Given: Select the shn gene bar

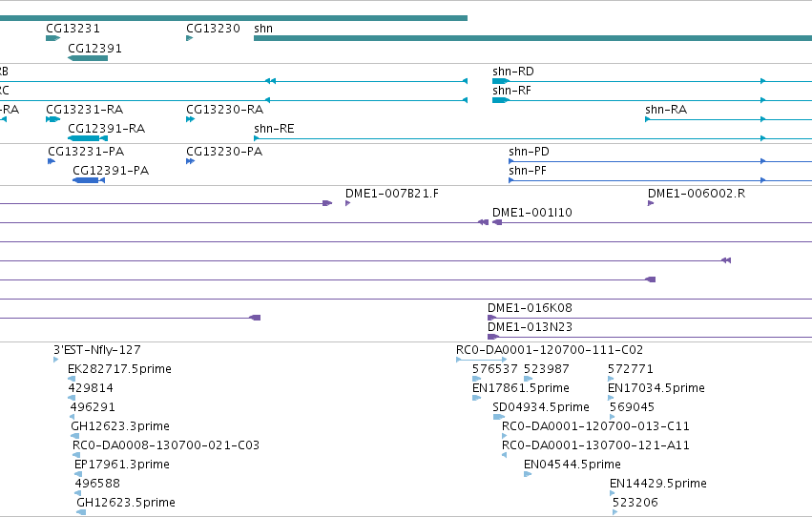Looking at the screenshot, I should tap(532, 38).
